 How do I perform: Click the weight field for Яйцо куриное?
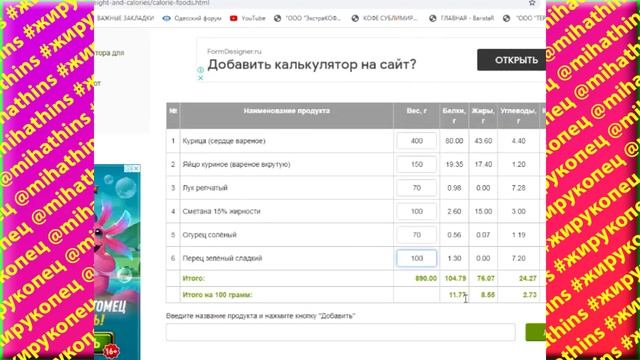point(416,164)
